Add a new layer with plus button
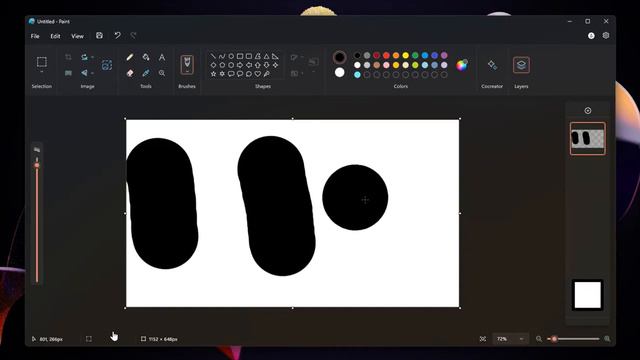 pos(588,111)
